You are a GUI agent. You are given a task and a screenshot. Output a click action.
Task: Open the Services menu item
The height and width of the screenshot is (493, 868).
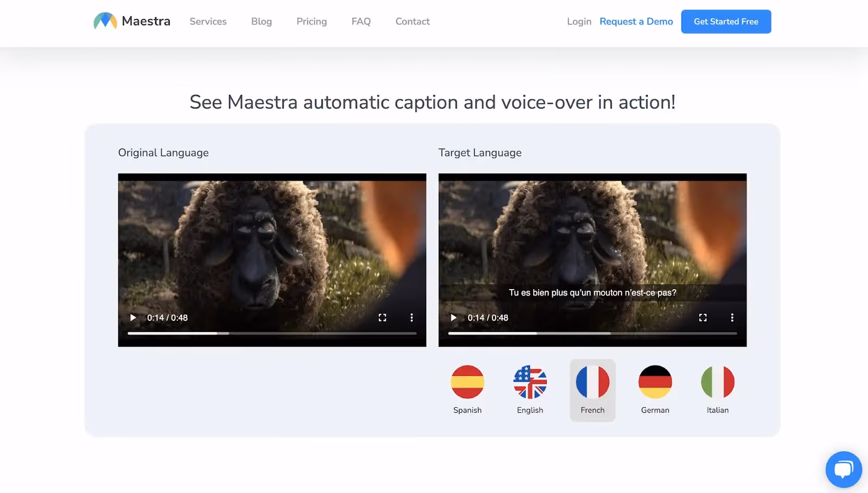click(208, 22)
